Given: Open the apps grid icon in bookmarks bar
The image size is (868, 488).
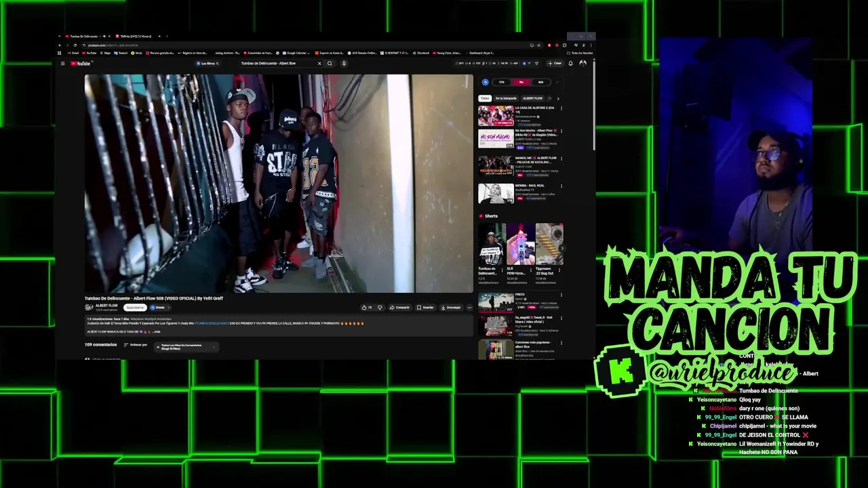Looking at the screenshot, I should pos(59,53).
